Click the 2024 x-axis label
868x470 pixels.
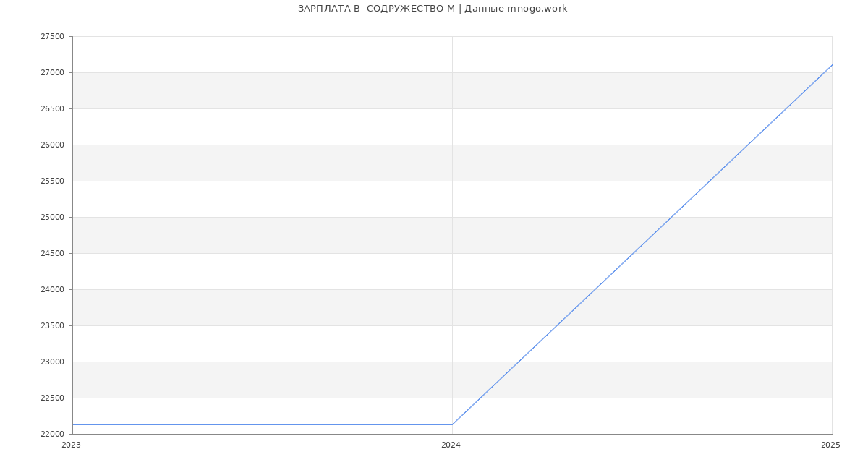pos(451,445)
